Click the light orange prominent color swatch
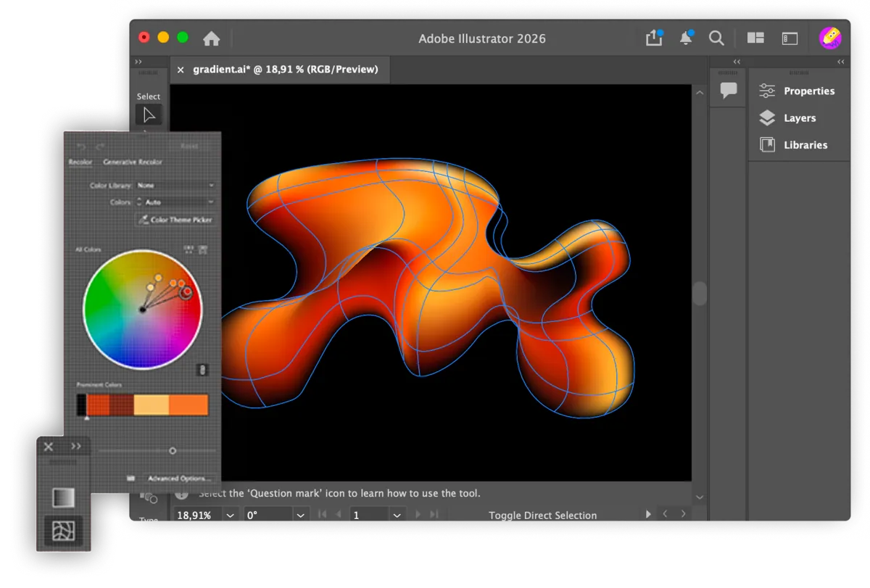The height and width of the screenshot is (588, 870). pos(152,405)
